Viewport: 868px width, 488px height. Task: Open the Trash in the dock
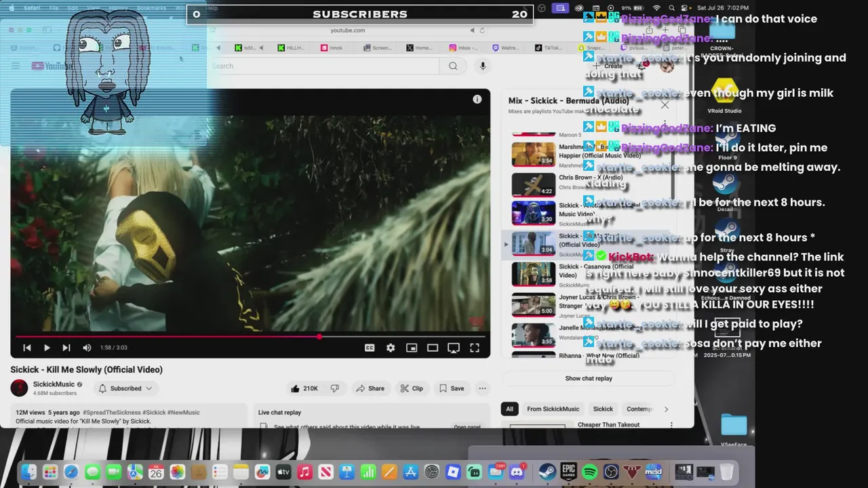coord(726,472)
